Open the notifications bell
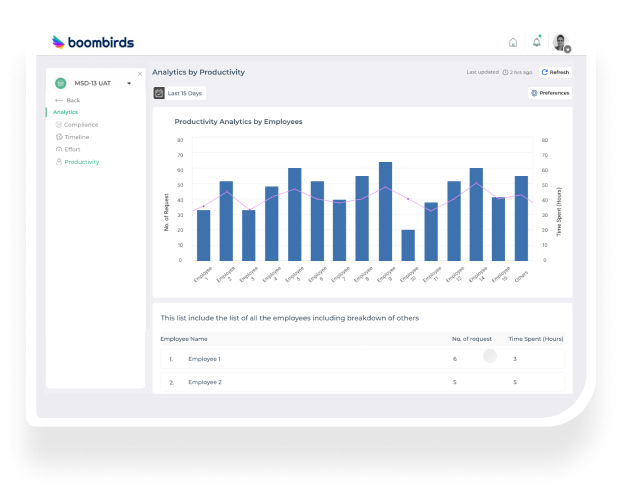Image resolution: width=622 pixels, height=492 pixels. 537,42
